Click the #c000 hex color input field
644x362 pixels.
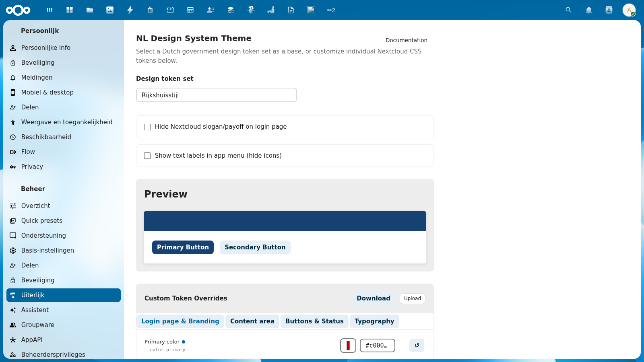[378, 346]
